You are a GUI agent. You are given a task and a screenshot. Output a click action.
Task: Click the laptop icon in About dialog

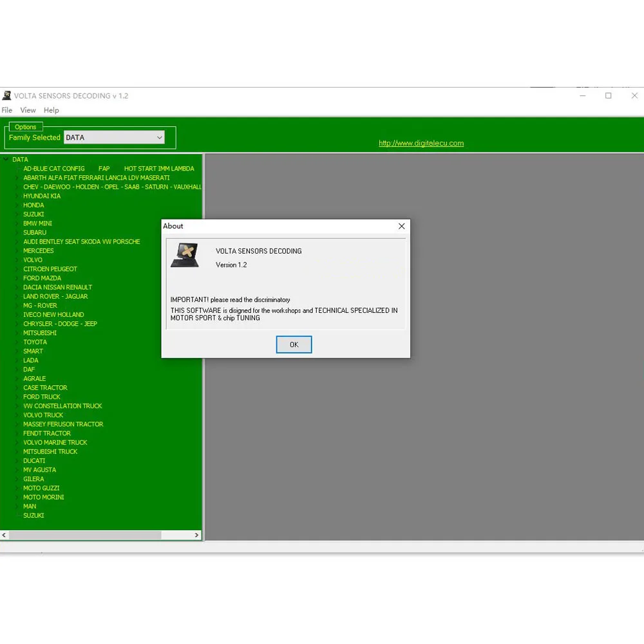tap(185, 255)
